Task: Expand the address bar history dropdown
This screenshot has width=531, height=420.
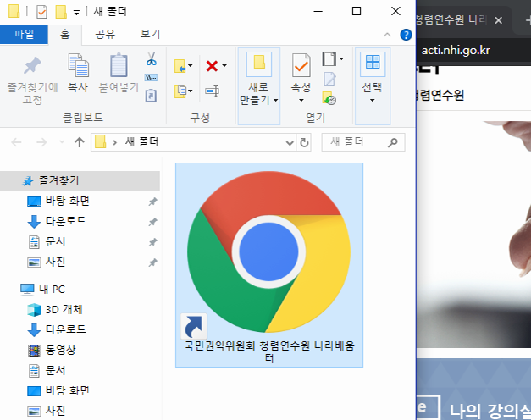Action: 290,142
